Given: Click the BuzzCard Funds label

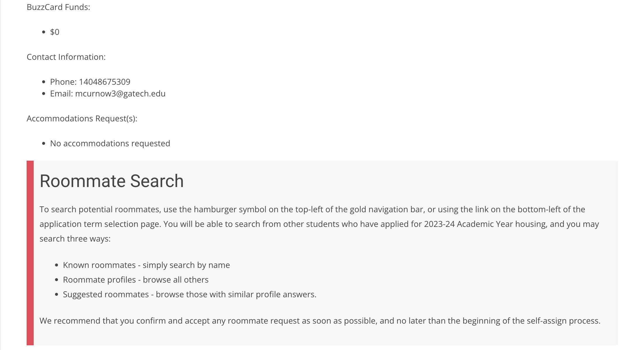Looking at the screenshot, I should 59,7.
